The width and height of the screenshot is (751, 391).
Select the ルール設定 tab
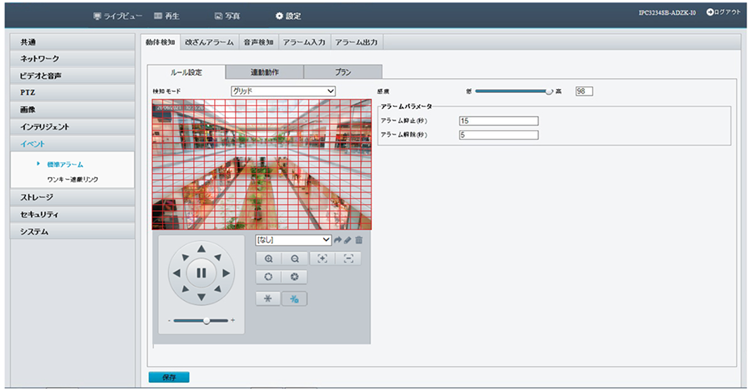[x=186, y=72]
